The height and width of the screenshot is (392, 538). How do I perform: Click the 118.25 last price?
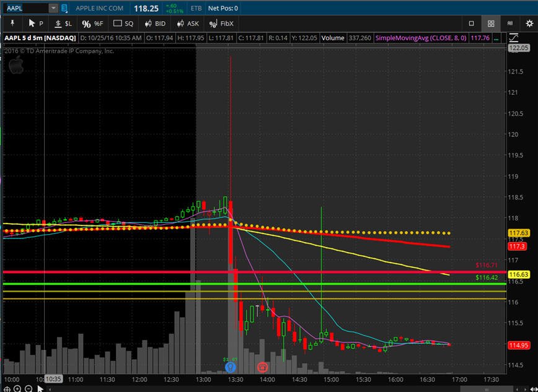(x=146, y=9)
